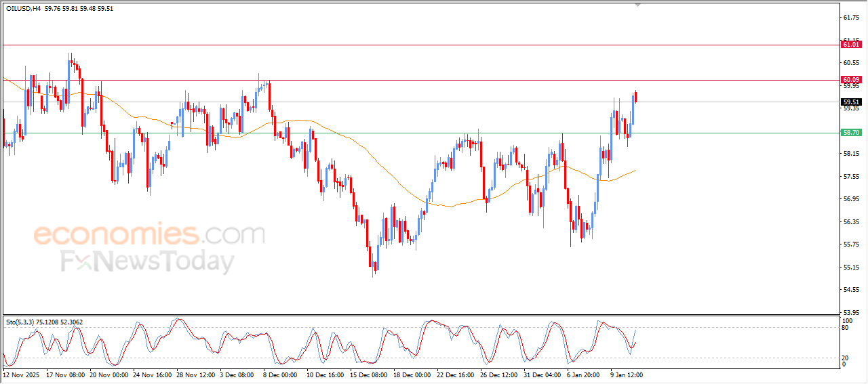
Task: Click the green 58.70 price tag
Action: [x=850, y=133]
